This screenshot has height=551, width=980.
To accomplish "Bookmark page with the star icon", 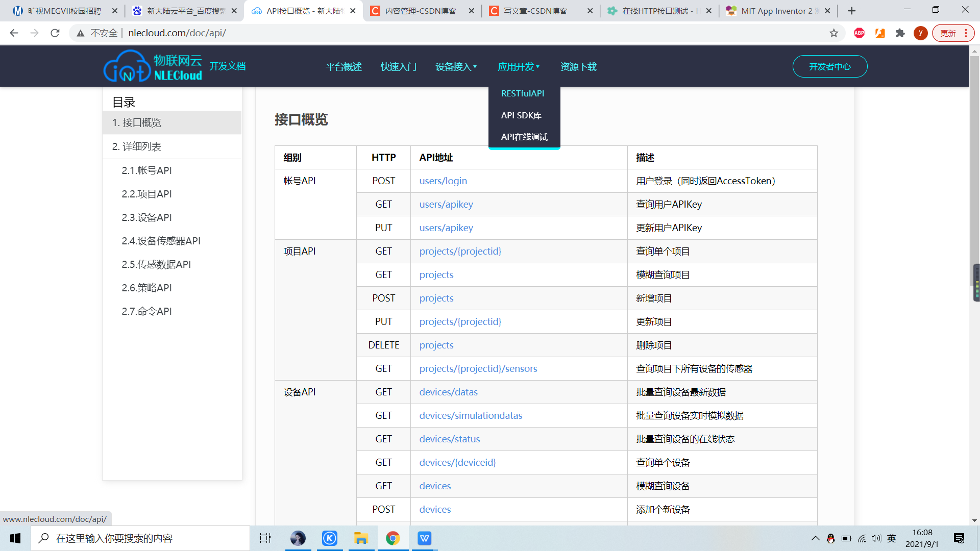I will coord(834,33).
